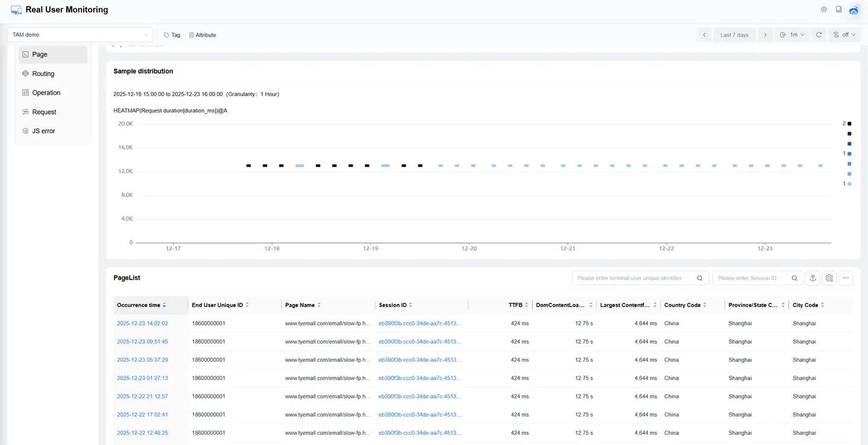
Task: Toggle sort on Occurrence time column
Action: click(164, 305)
